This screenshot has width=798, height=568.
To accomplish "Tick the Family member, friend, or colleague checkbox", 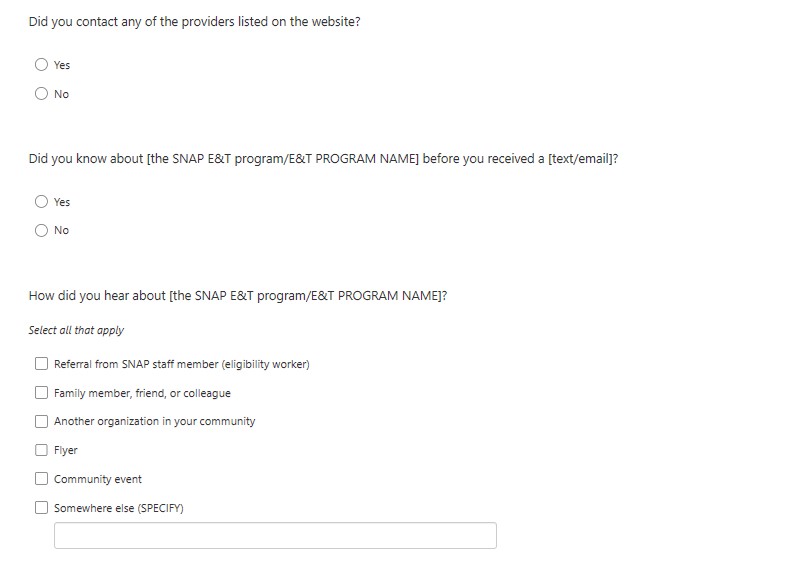I will pyautogui.click(x=41, y=393).
